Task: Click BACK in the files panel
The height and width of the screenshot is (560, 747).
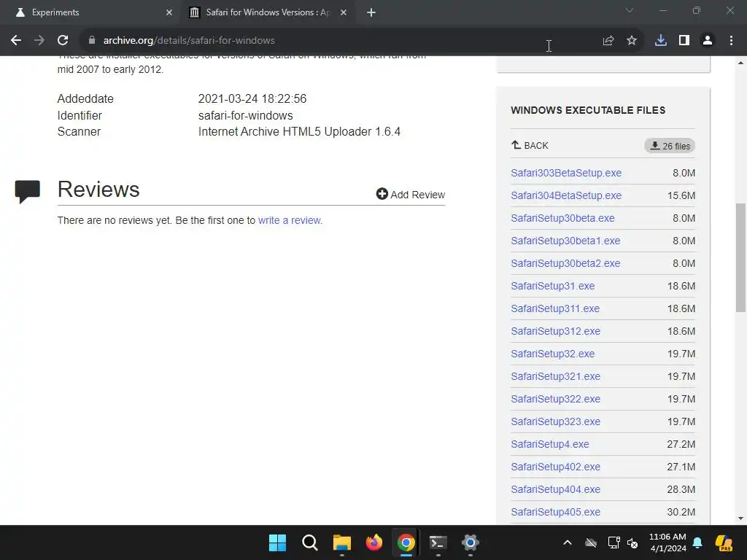Action: (530, 145)
